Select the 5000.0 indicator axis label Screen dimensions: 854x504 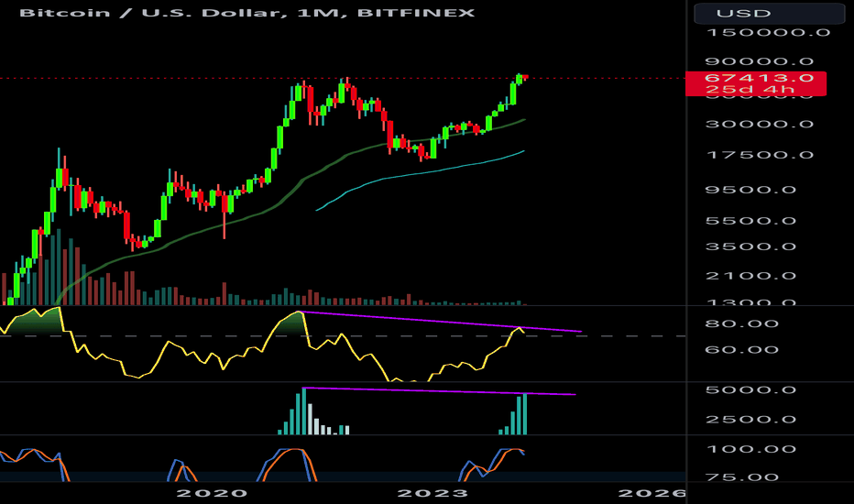pos(750,390)
